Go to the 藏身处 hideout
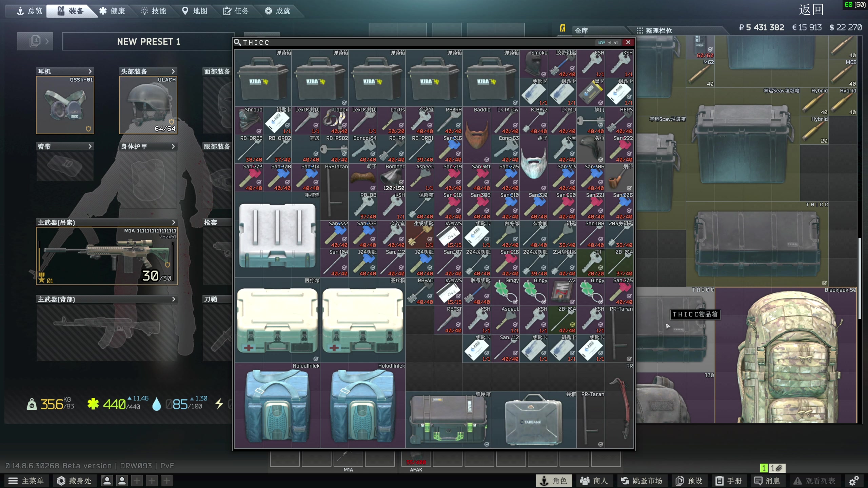Screen dimensions: 868x488 (x=74, y=481)
